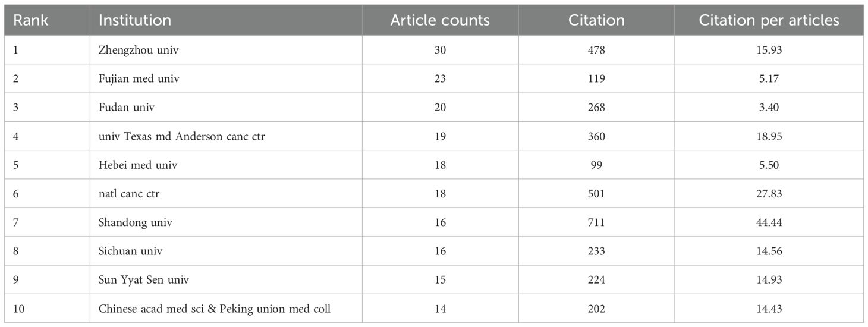Click the Rank column header
Viewport: 868px width, 327px height.
(x=30, y=20)
